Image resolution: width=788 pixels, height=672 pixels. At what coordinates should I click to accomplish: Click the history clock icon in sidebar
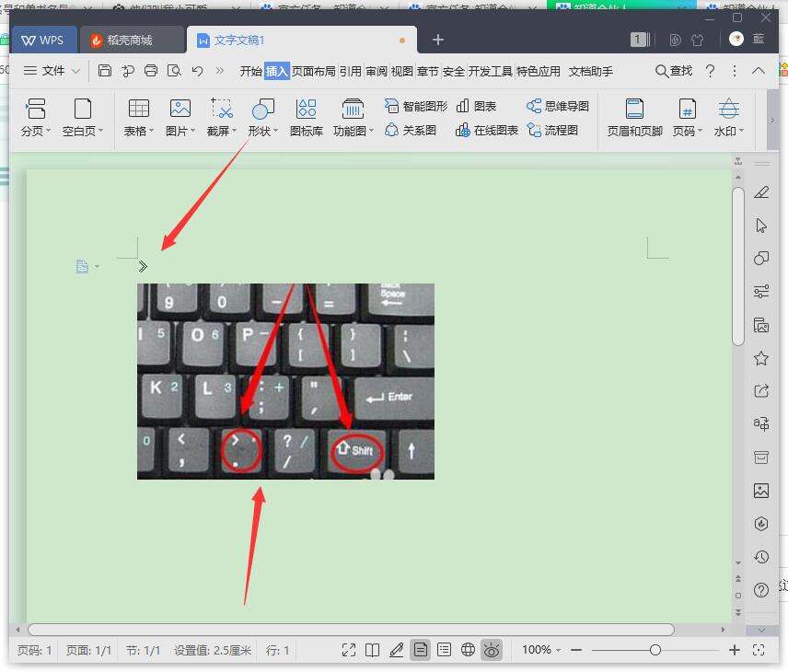click(761, 557)
